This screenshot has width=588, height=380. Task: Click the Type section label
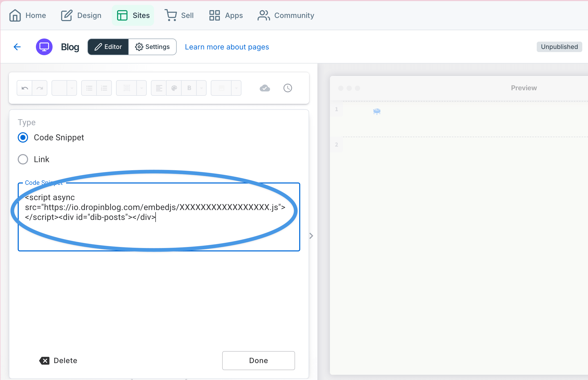coord(27,122)
